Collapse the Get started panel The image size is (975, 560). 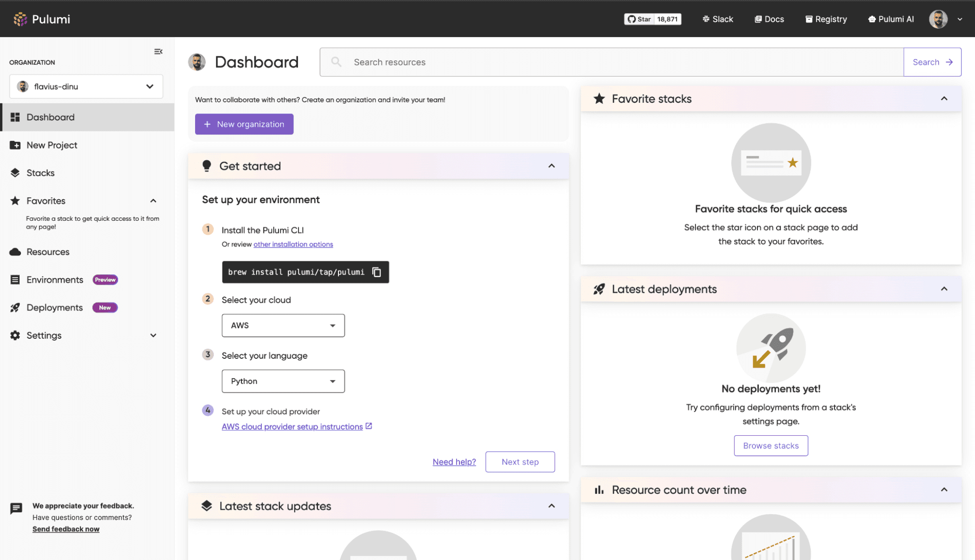pyautogui.click(x=552, y=166)
